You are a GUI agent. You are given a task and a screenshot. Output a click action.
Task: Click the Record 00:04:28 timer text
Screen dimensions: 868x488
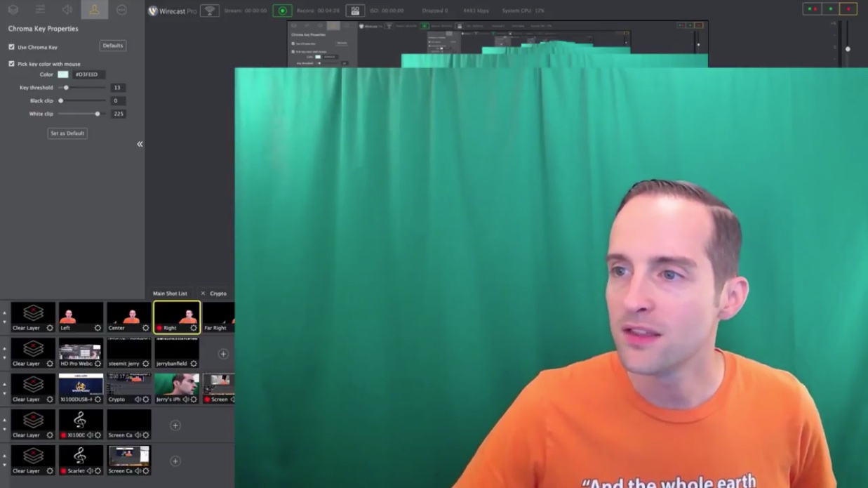click(x=319, y=11)
